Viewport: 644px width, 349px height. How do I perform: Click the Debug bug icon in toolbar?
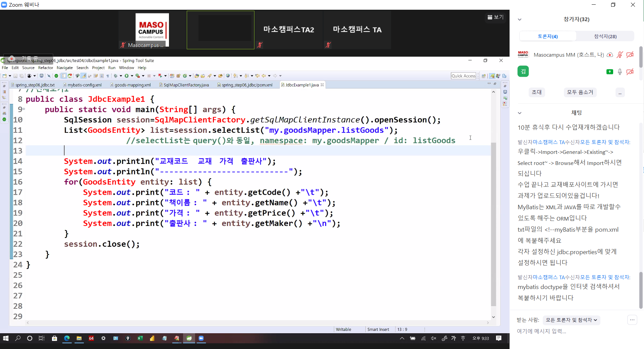(116, 76)
